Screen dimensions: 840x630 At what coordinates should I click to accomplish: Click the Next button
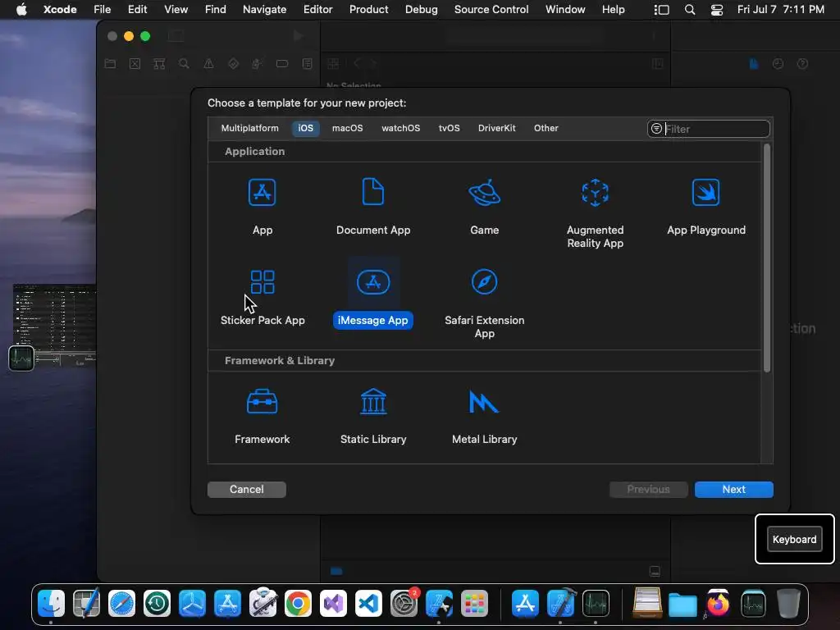click(733, 489)
